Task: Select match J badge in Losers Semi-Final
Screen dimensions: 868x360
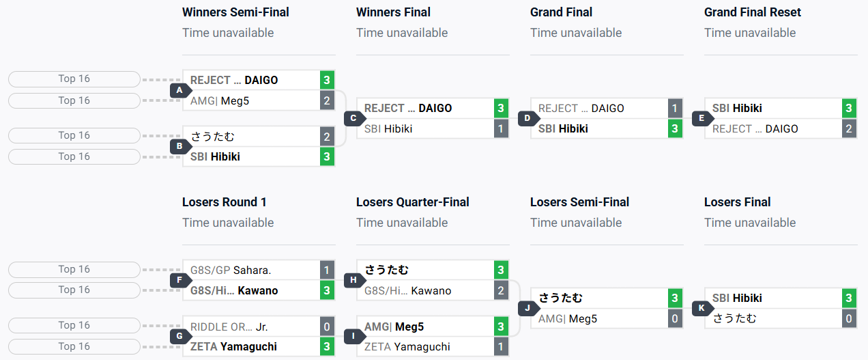Action: click(x=527, y=308)
